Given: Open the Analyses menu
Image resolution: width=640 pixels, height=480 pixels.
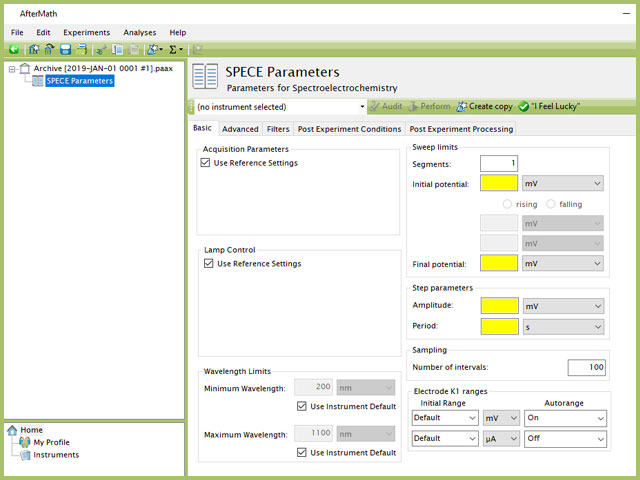Looking at the screenshot, I should (140, 32).
